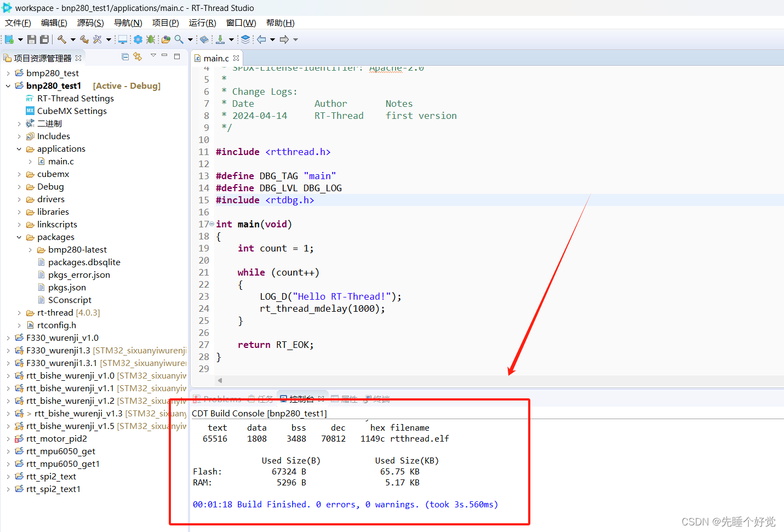This screenshot has width=784, height=532.
Task: Expand the rt-thread [4.0.3] folder
Action: point(19,313)
